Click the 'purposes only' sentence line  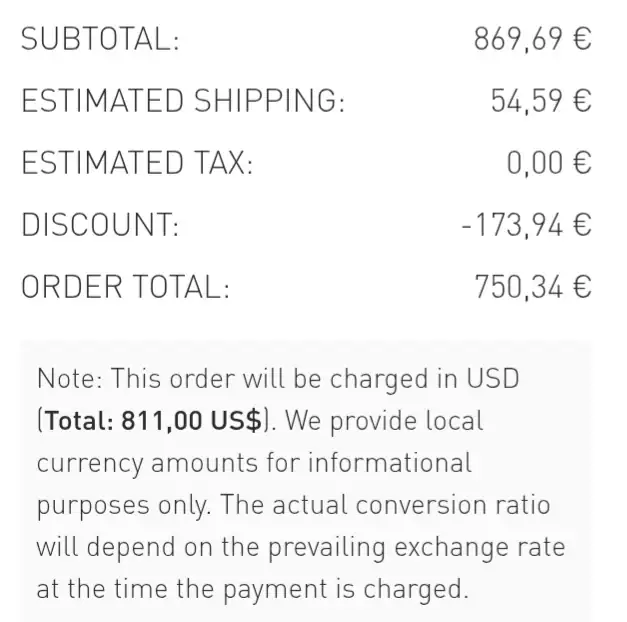(x=294, y=505)
